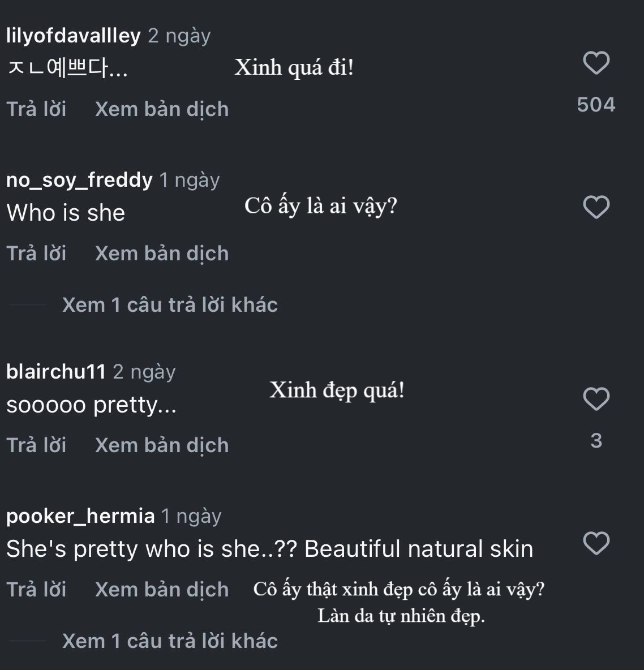Show translation of pooker_hermia's comment
644x670 pixels.
(x=162, y=589)
